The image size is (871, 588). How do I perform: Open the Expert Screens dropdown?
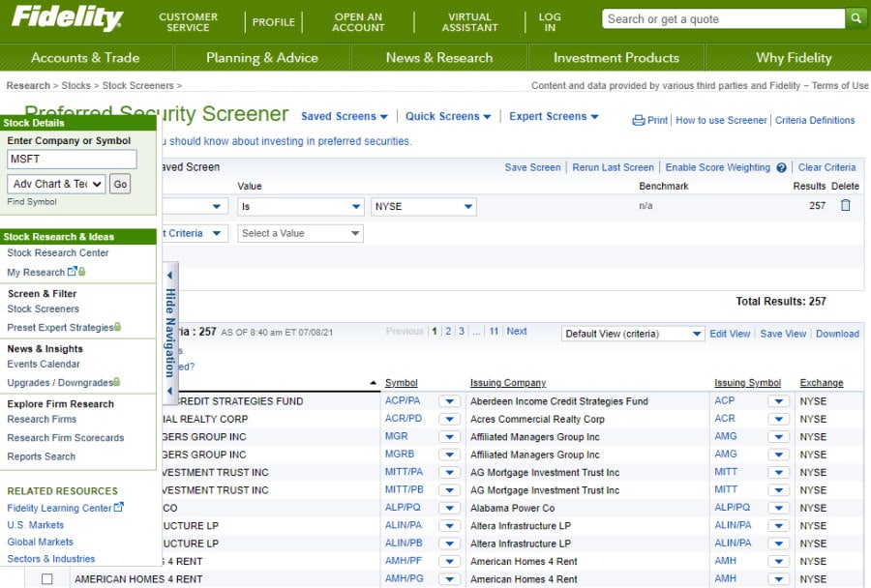click(x=554, y=117)
